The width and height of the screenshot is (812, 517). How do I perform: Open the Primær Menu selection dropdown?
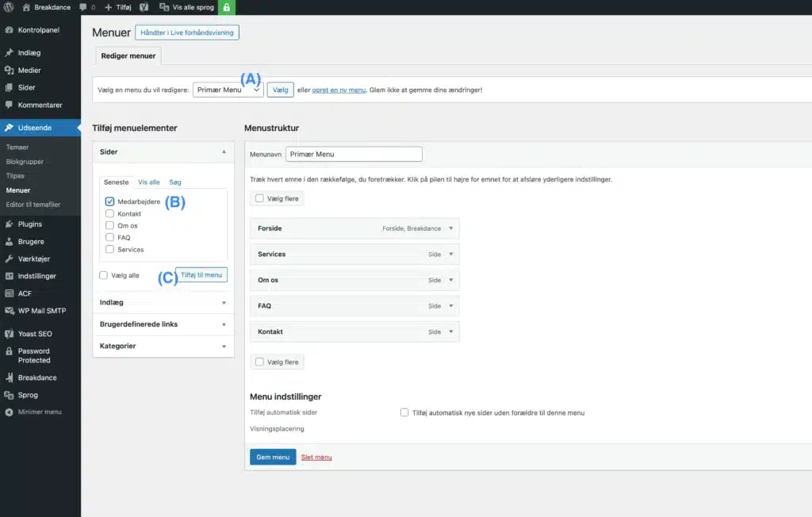click(228, 90)
